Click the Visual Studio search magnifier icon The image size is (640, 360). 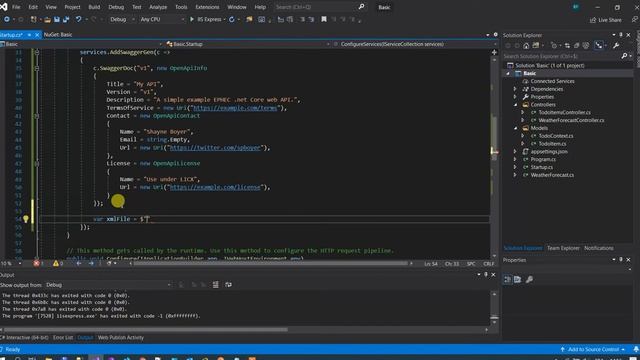[x=361, y=7]
